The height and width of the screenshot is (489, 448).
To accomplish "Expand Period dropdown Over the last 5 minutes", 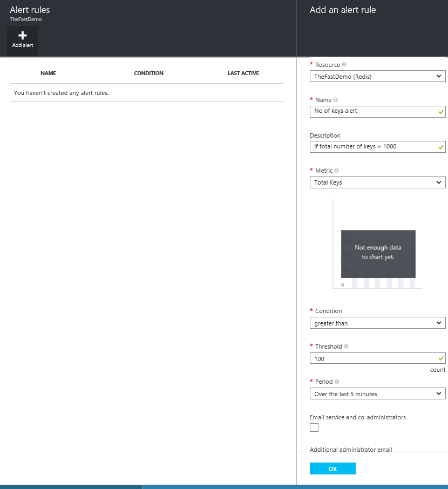I will [x=377, y=394].
